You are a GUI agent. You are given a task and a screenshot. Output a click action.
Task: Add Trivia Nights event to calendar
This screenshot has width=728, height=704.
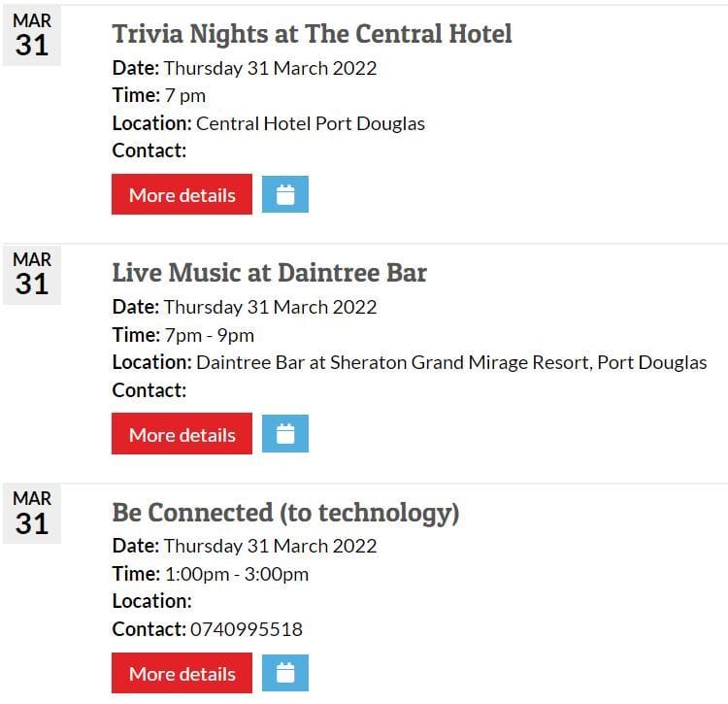coord(285,194)
